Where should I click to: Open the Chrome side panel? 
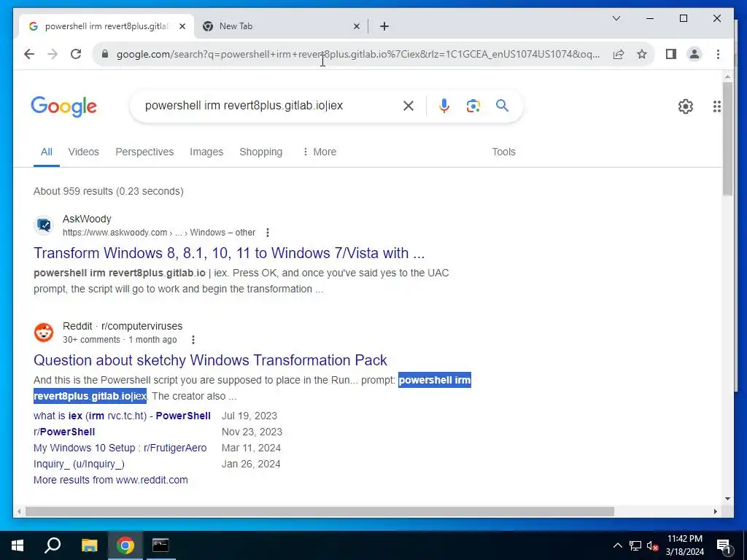[x=671, y=54]
